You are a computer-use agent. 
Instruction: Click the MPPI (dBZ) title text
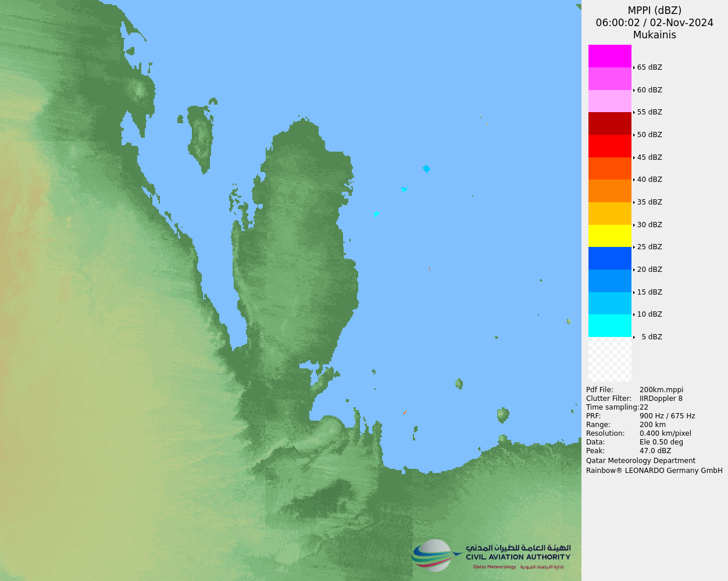654,10
